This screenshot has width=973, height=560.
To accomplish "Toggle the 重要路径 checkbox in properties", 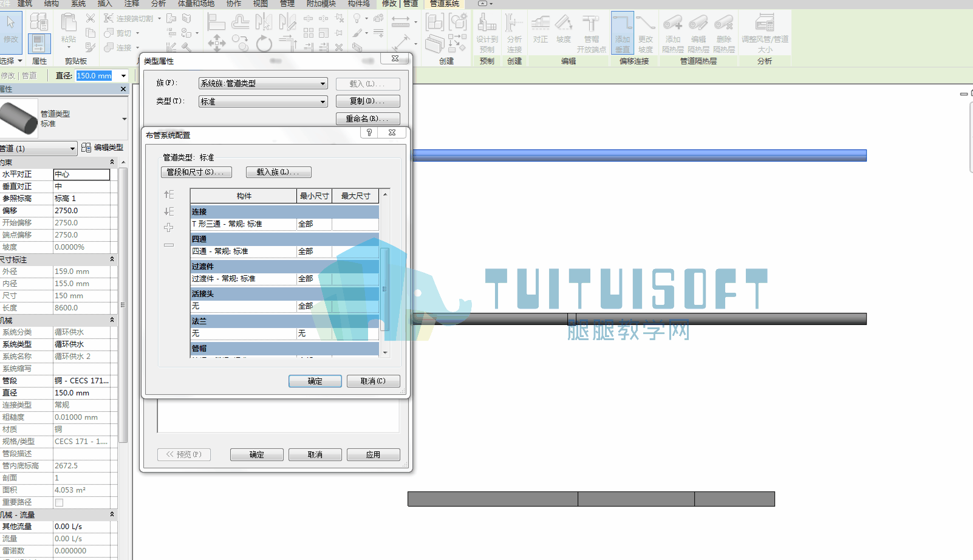I will 59,502.
